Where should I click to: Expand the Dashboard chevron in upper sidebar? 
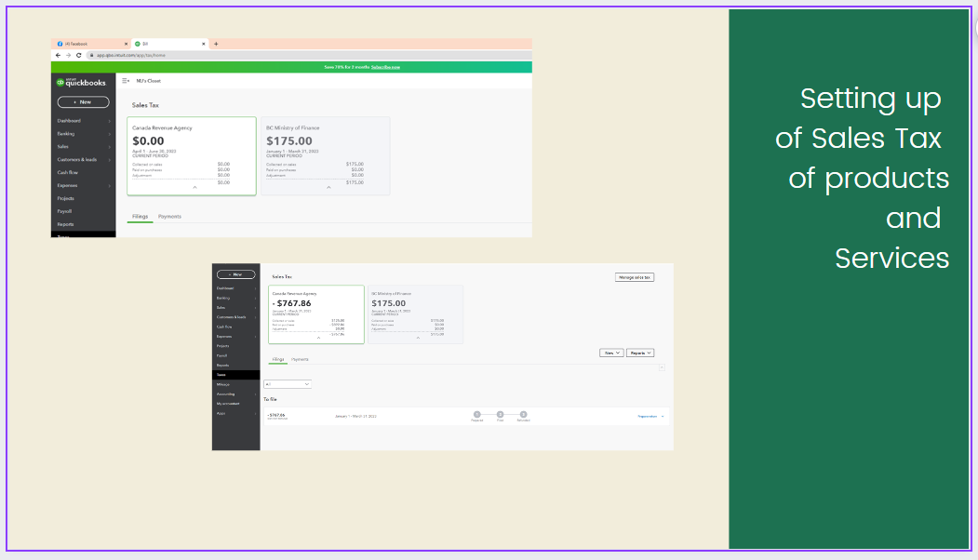click(109, 121)
